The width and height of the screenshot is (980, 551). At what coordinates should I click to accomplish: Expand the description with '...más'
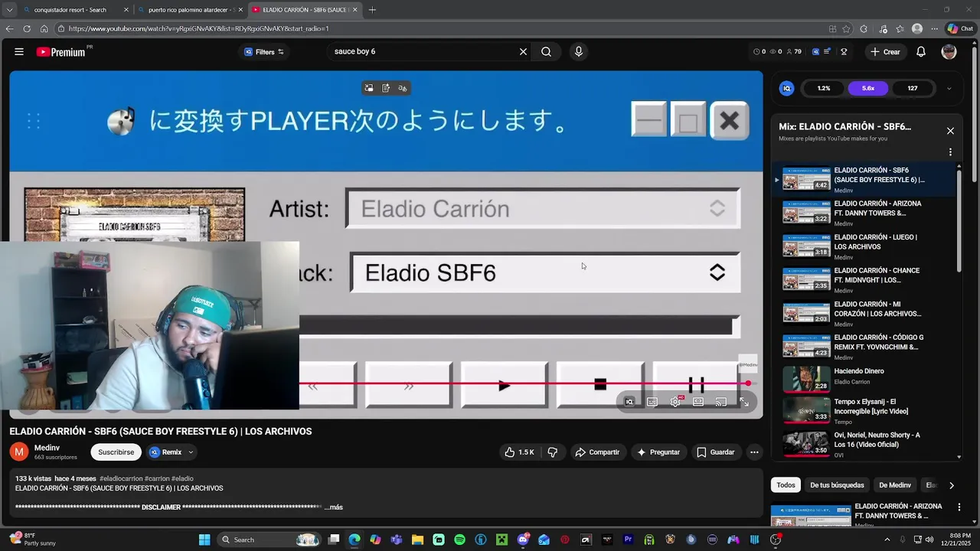[x=334, y=507]
